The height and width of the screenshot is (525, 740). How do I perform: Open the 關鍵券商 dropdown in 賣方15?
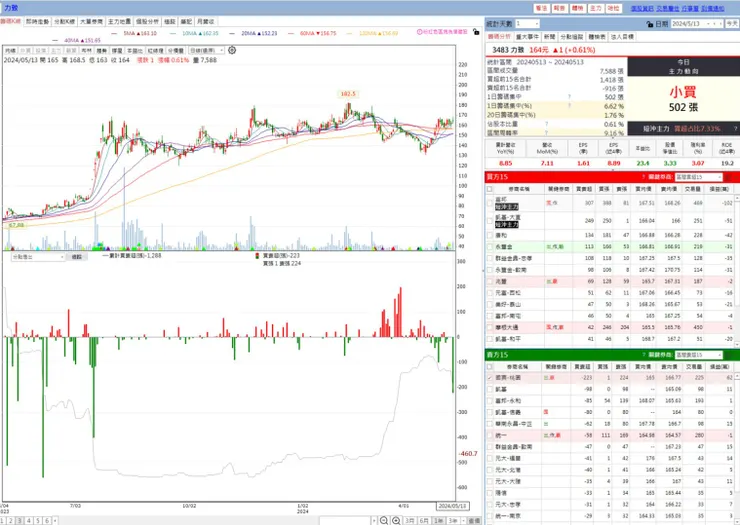(699, 355)
